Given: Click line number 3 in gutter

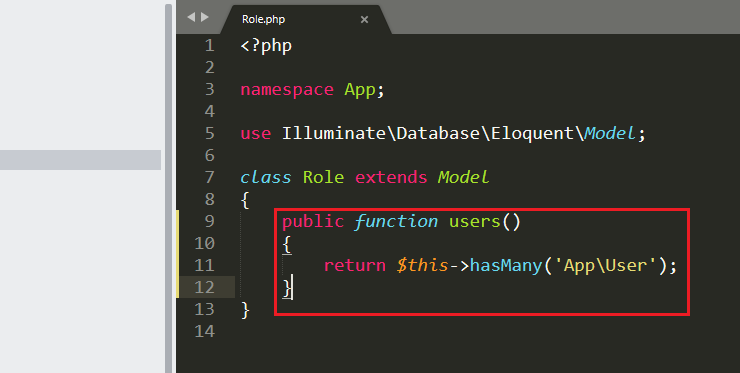Looking at the screenshot, I should 209,89.
